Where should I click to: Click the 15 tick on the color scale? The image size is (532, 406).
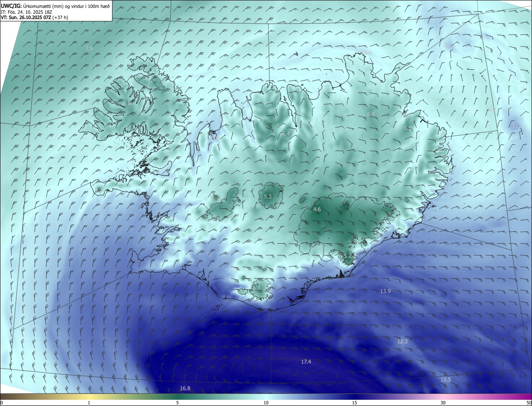point(355,403)
